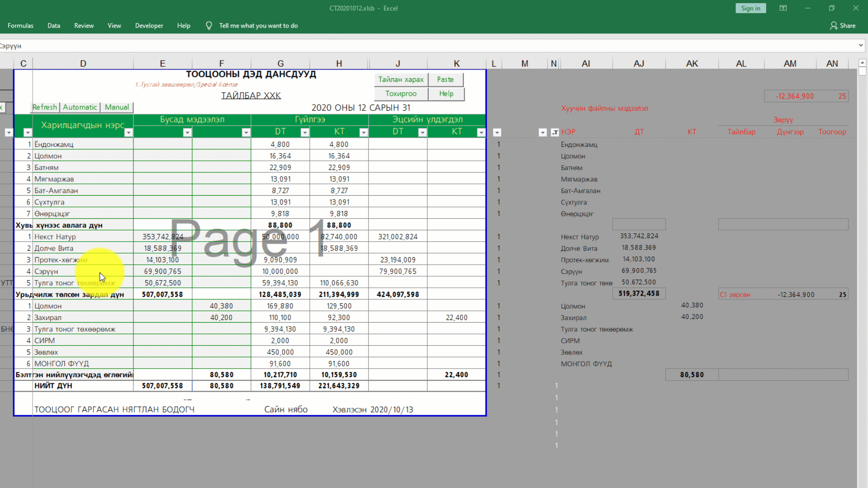Switch calculation to Automatic
Image resolution: width=868 pixels, height=488 pixels.
coord(80,107)
